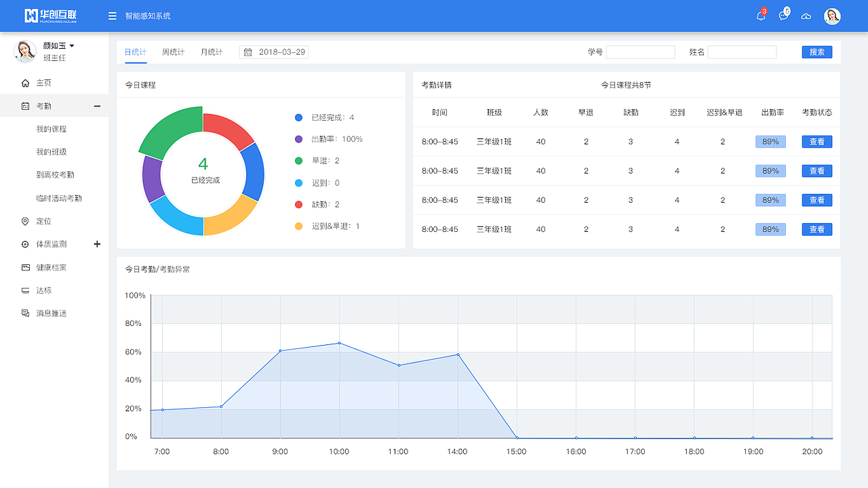Viewport: 868px width, 488px height.
Task: Open the date field showing 2018-03-29
Action: click(274, 52)
